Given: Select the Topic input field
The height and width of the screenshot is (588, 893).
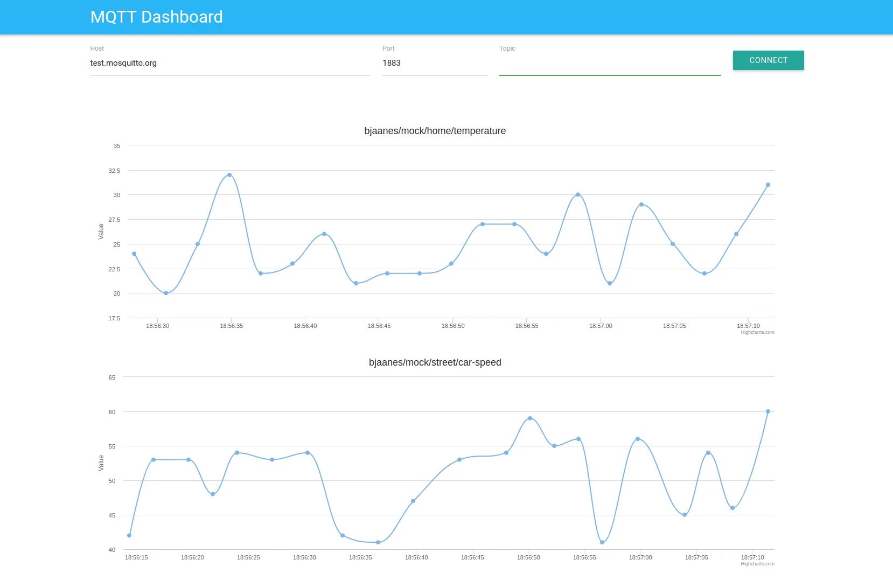Looking at the screenshot, I should click(610, 64).
